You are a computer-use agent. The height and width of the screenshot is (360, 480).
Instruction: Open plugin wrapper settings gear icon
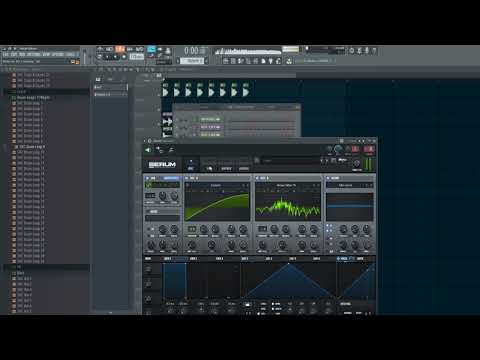tap(149, 141)
